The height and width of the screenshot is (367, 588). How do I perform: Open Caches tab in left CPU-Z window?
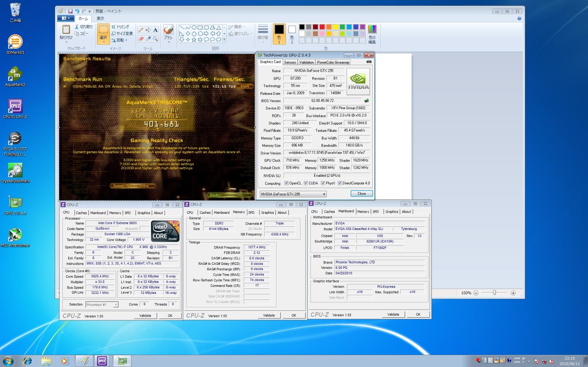tap(81, 213)
